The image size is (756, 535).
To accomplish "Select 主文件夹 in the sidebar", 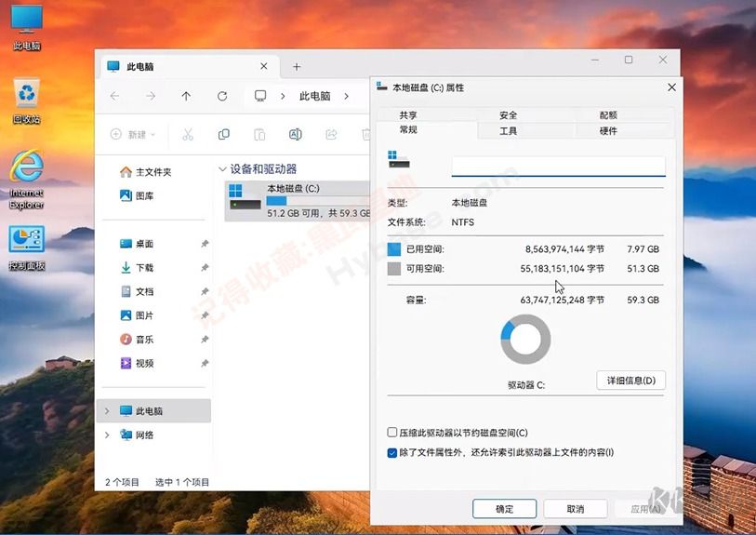I will [x=146, y=172].
